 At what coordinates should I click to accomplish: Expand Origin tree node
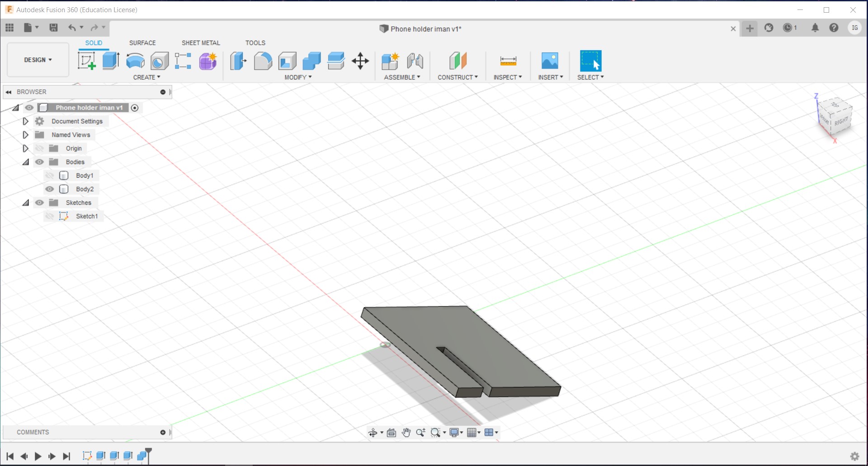[x=26, y=148]
